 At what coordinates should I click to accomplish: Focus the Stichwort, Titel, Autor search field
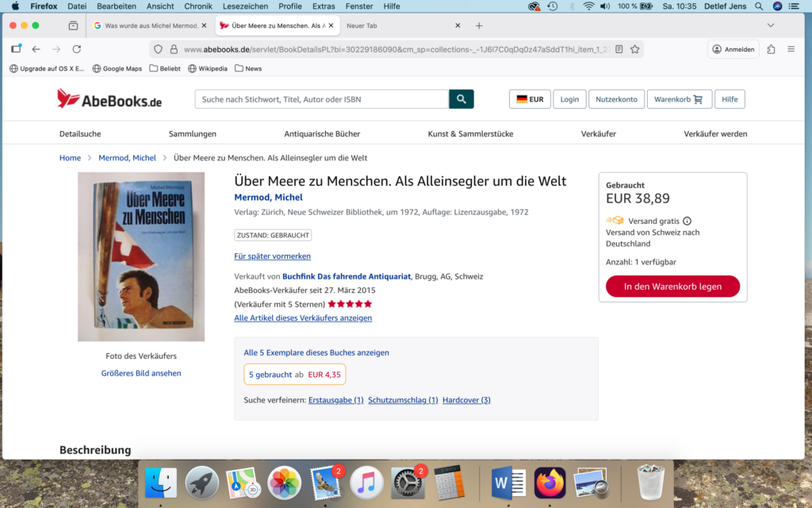coord(322,99)
